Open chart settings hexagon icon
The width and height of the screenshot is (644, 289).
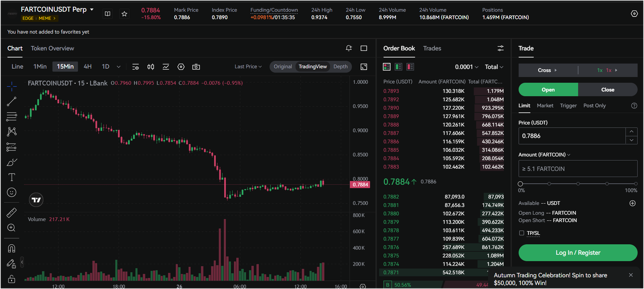[181, 67]
